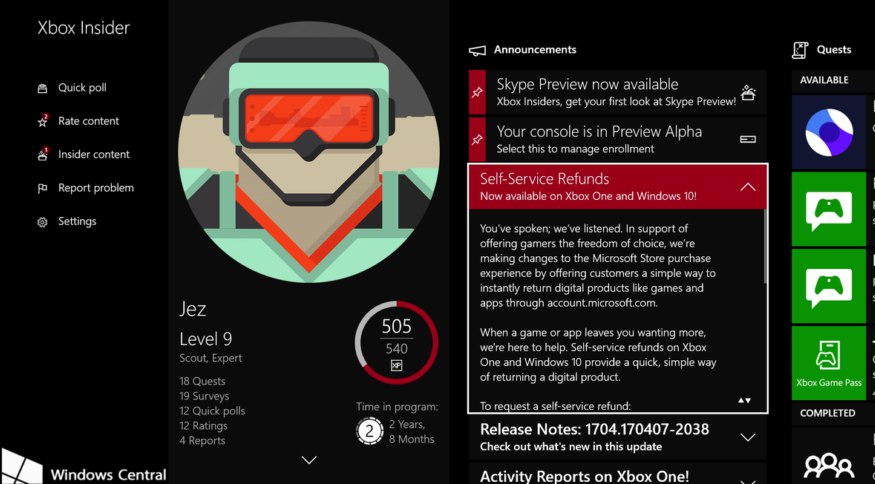Image resolution: width=875 pixels, height=484 pixels.
Task: Open the blue circle quest tile
Action: click(829, 132)
